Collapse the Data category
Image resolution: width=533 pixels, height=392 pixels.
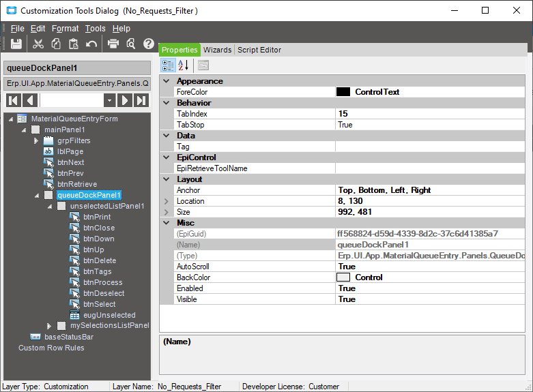coord(167,135)
